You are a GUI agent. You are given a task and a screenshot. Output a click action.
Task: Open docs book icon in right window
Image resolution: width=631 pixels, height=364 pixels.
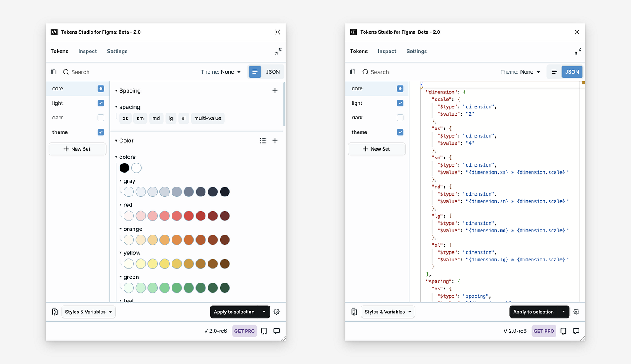pos(563,331)
